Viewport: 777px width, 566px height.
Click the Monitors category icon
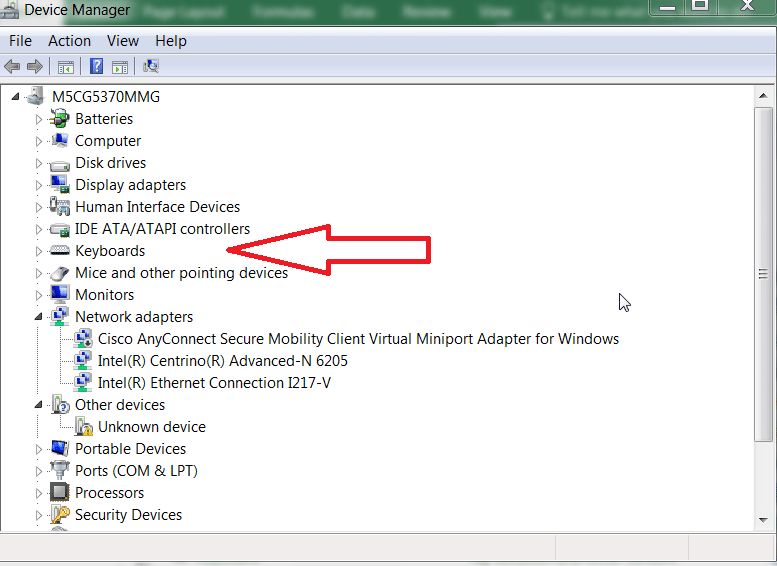(x=59, y=294)
